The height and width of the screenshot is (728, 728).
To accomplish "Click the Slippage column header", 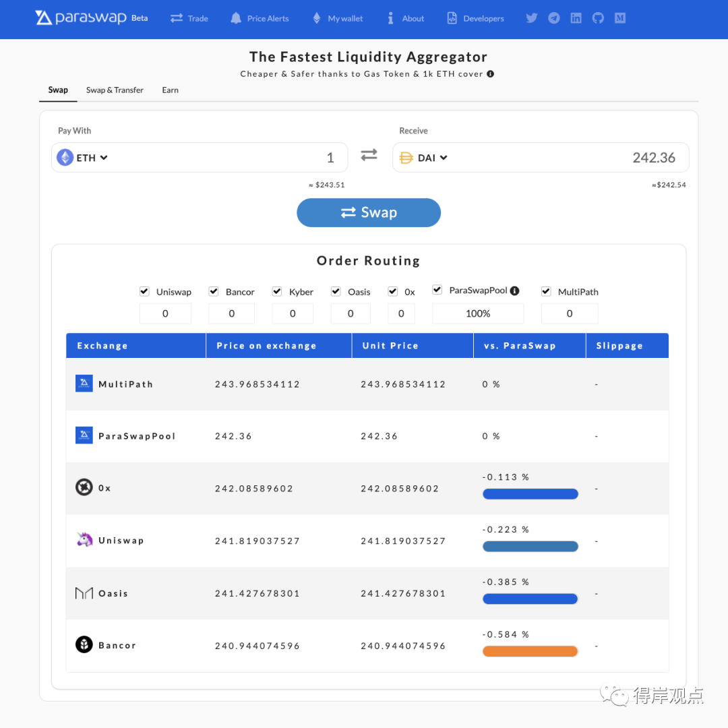I will (x=628, y=345).
